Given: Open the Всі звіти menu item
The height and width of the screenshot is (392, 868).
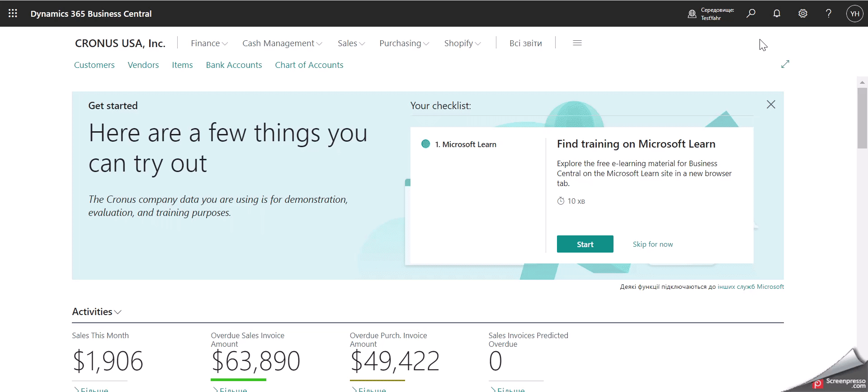Looking at the screenshot, I should (x=525, y=43).
